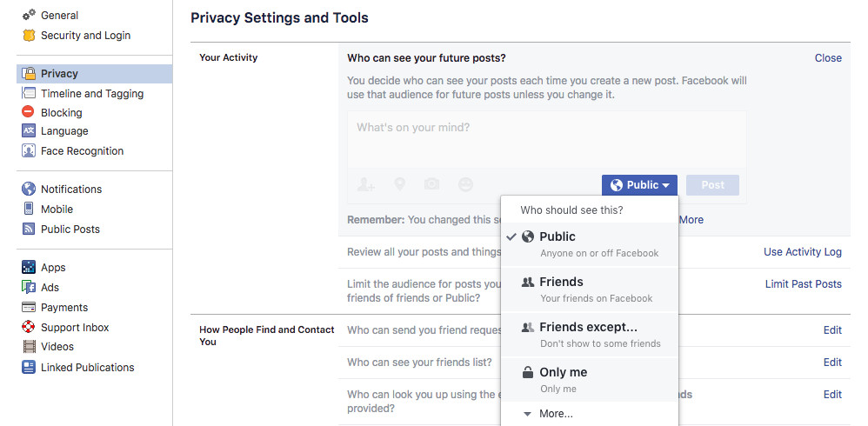Click the Notifications globe icon
Image resolution: width=868 pixels, height=426 pixels.
[28, 189]
